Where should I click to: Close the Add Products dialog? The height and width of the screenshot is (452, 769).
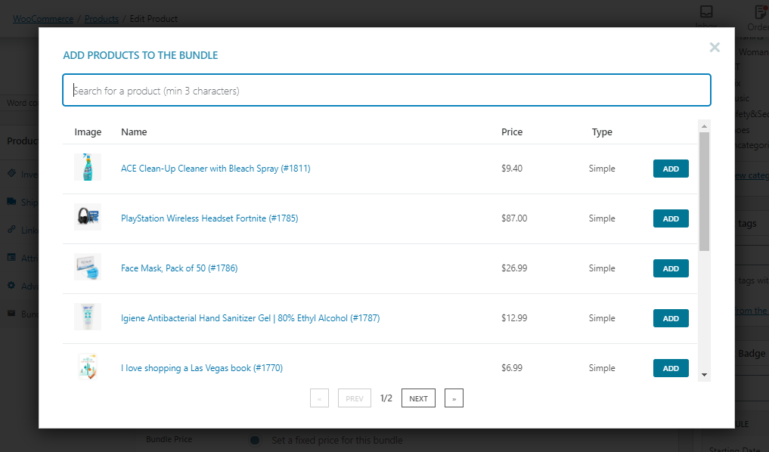[715, 48]
